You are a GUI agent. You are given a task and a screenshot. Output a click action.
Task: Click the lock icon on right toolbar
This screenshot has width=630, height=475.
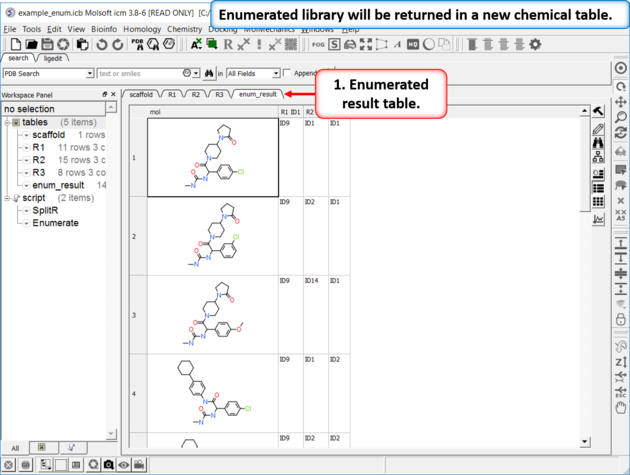coord(622,320)
